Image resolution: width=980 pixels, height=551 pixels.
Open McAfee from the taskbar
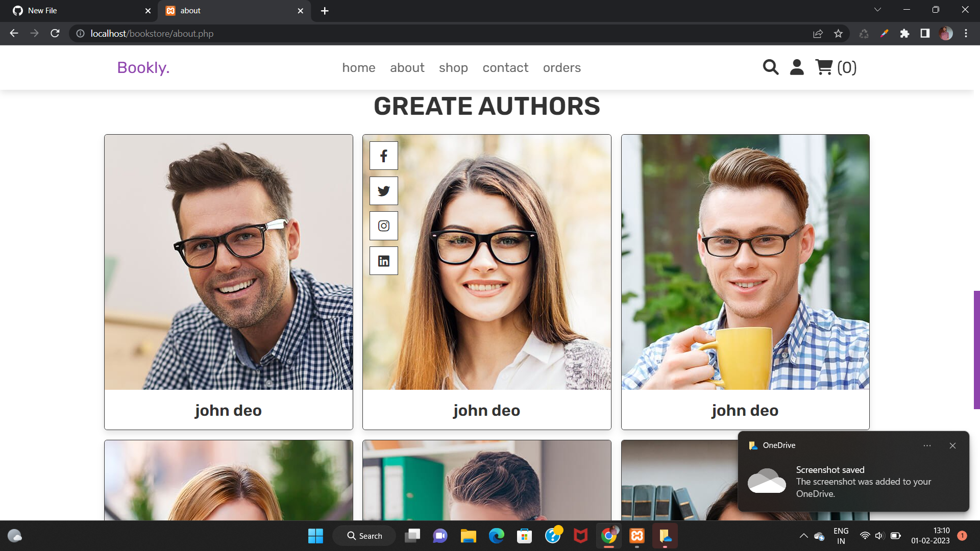coord(580,536)
